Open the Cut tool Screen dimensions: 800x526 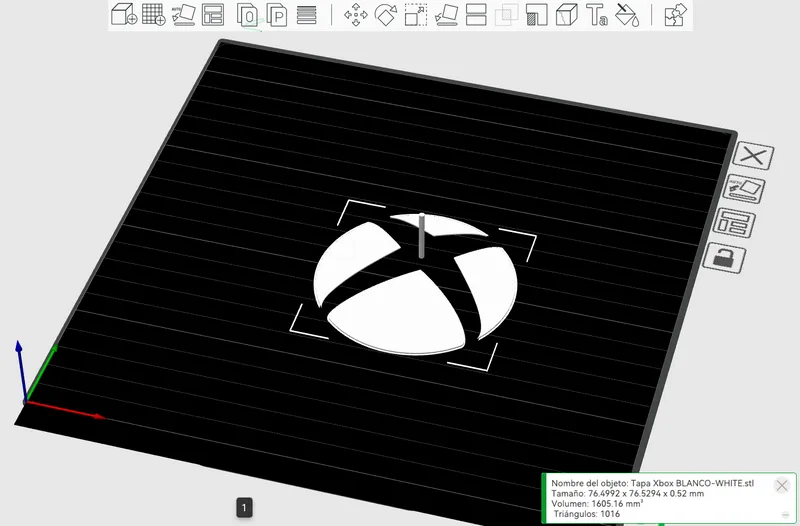(x=476, y=14)
